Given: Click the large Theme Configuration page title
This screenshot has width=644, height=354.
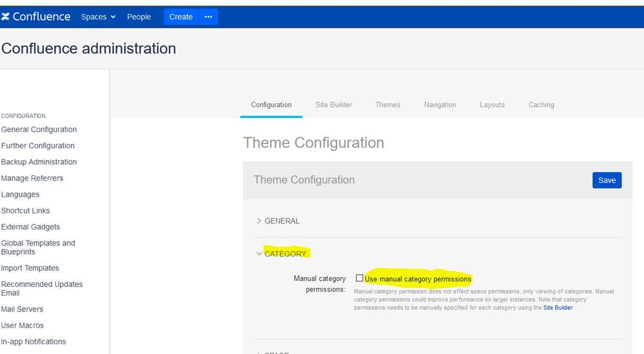Looking at the screenshot, I should click(x=314, y=143).
